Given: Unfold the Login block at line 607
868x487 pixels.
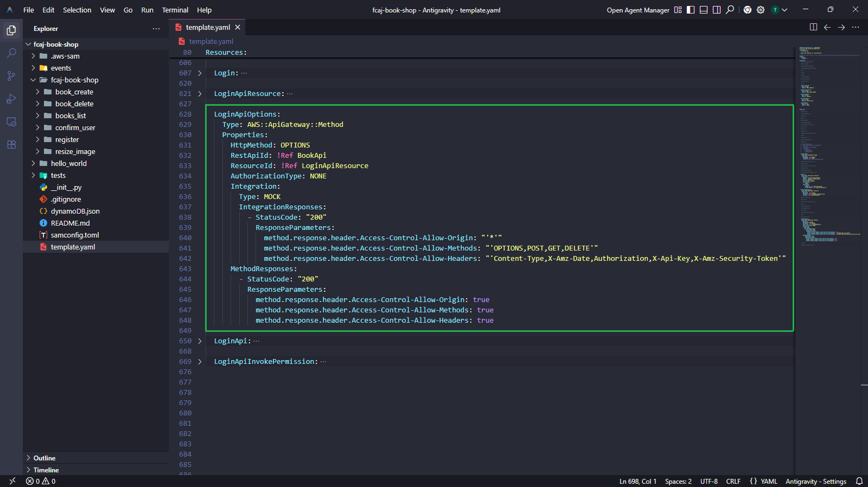Looking at the screenshot, I should tap(200, 73).
